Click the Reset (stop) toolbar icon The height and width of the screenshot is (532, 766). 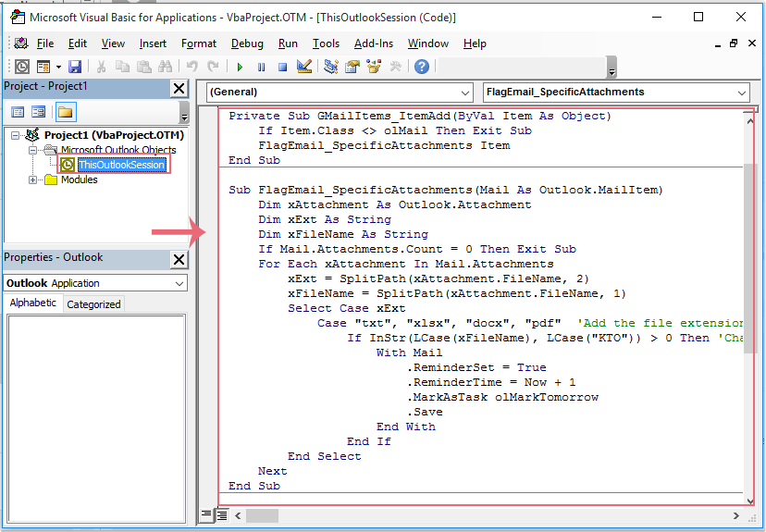pyautogui.click(x=282, y=67)
